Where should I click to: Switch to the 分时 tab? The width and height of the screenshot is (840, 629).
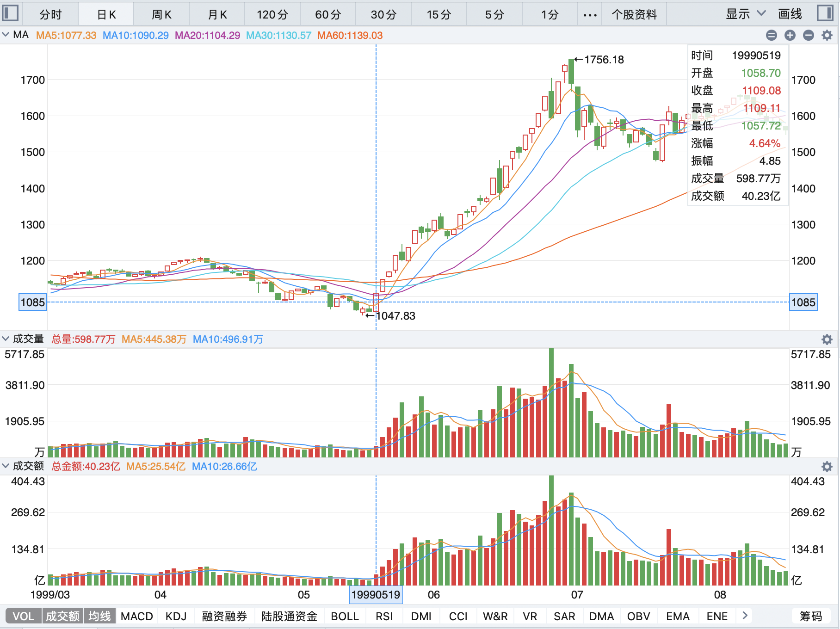tap(50, 15)
